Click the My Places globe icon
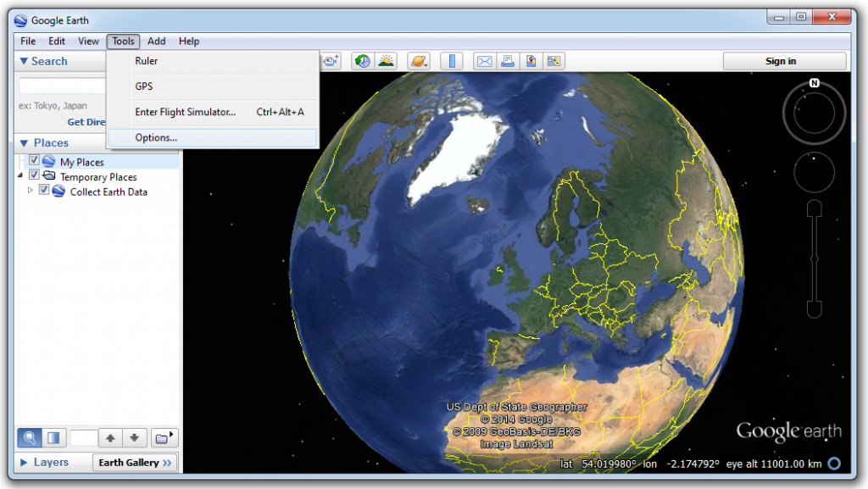Screen dimensions: 868x489 coord(48,162)
